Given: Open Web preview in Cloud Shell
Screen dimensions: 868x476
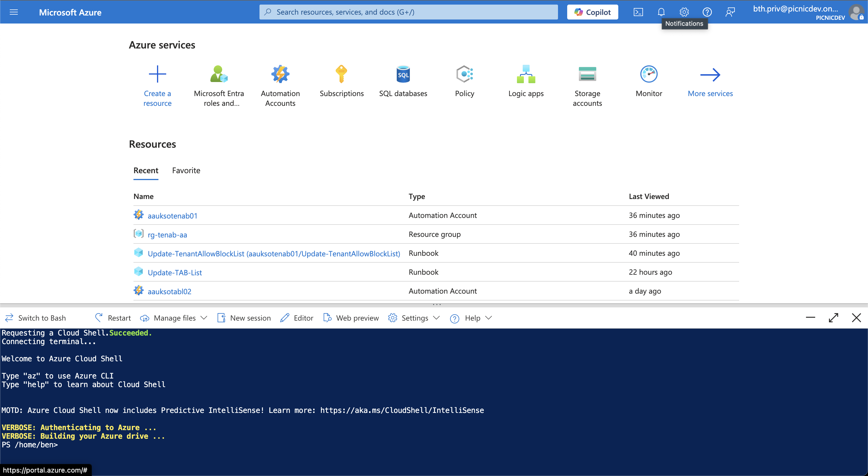Looking at the screenshot, I should coord(351,318).
